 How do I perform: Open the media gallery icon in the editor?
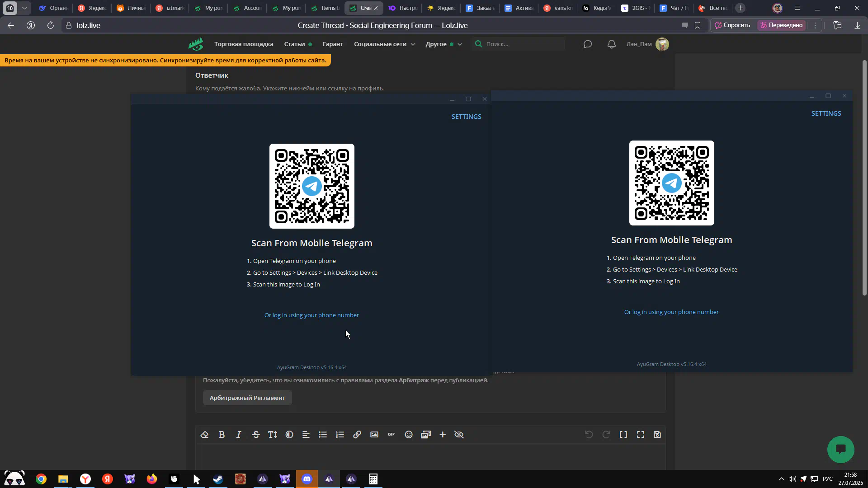[x=426, y=435]
